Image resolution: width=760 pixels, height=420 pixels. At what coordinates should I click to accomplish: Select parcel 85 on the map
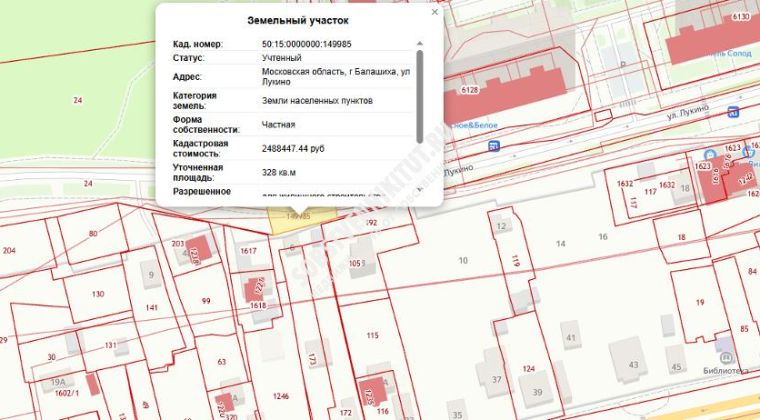[744, 329]
